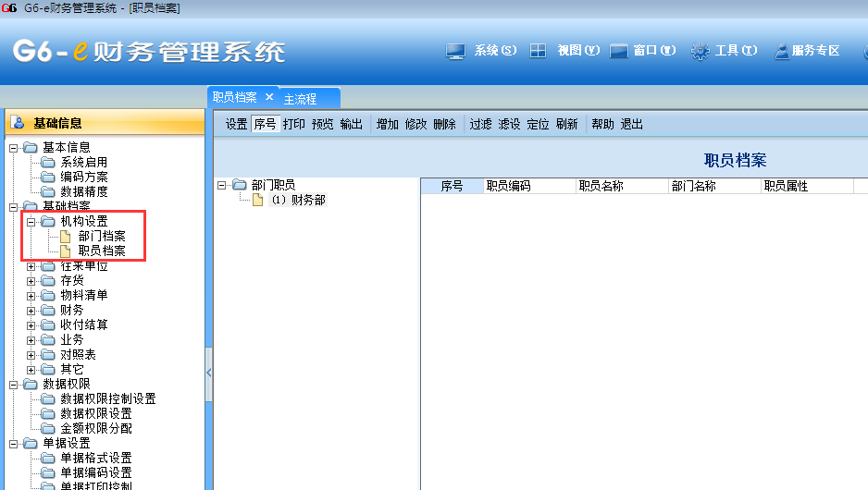
Task: Open the 工具(T) menu
Action: (736, 50)
